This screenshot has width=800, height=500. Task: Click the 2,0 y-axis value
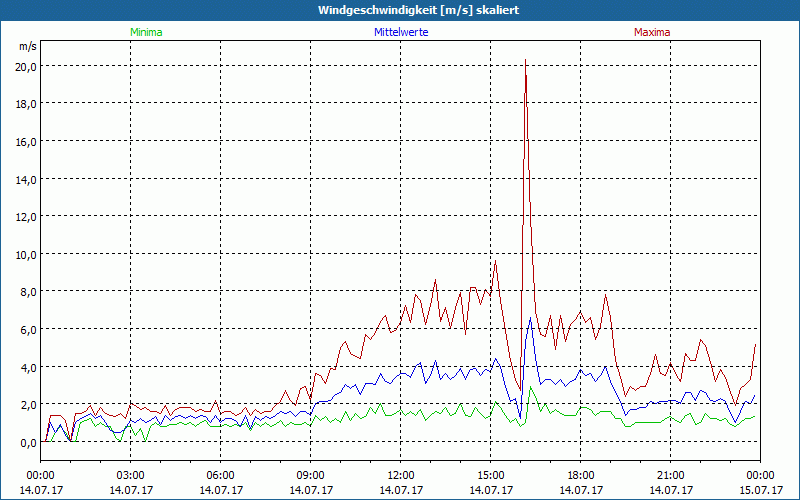(29, 405)
